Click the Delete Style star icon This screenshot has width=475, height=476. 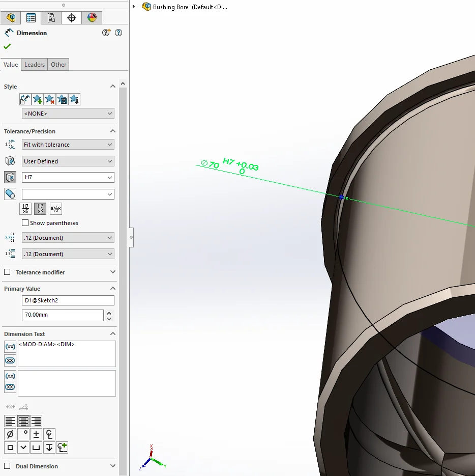[x=49, y=99]
